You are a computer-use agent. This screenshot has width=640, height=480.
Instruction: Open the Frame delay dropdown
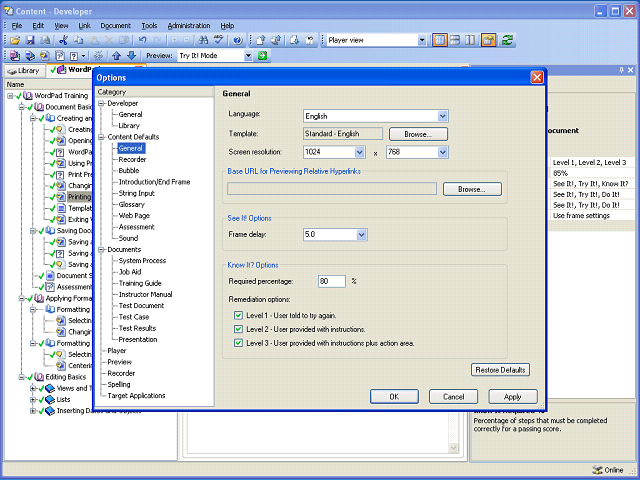point(361,235)
